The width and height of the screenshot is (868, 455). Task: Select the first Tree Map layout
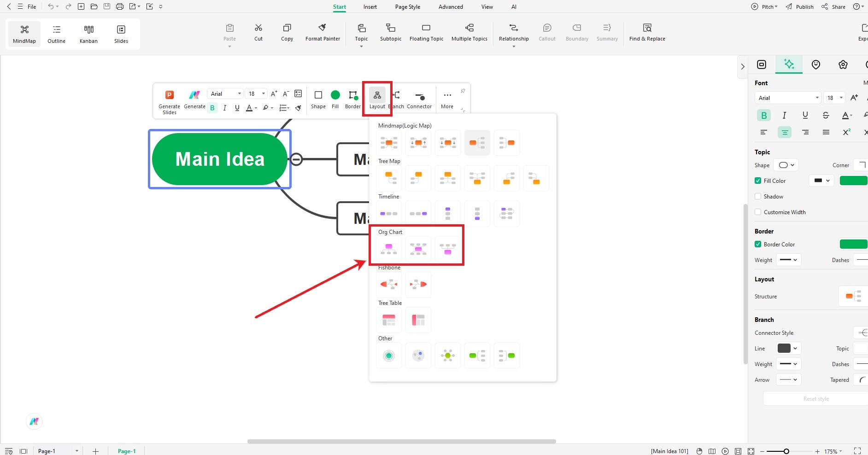(x=389, y=178)
